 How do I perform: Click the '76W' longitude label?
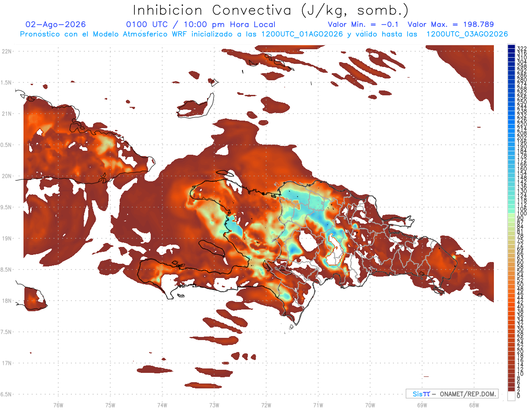(58, 405)
